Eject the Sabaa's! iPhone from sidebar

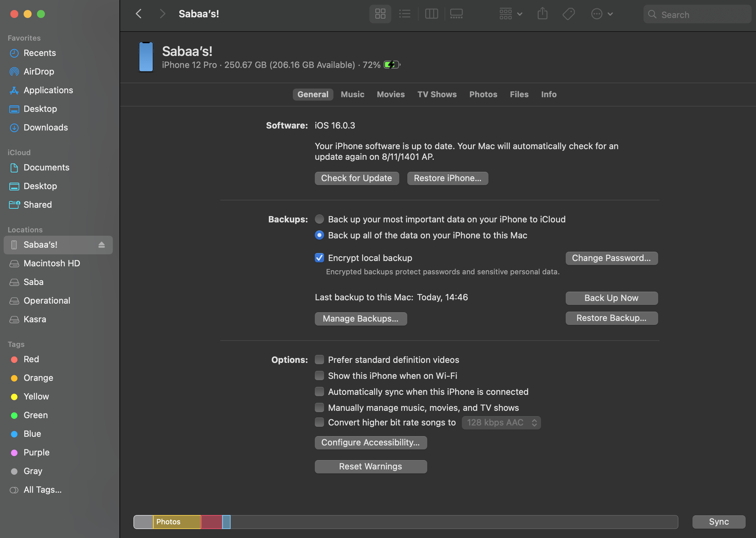[x=101, y=245]
